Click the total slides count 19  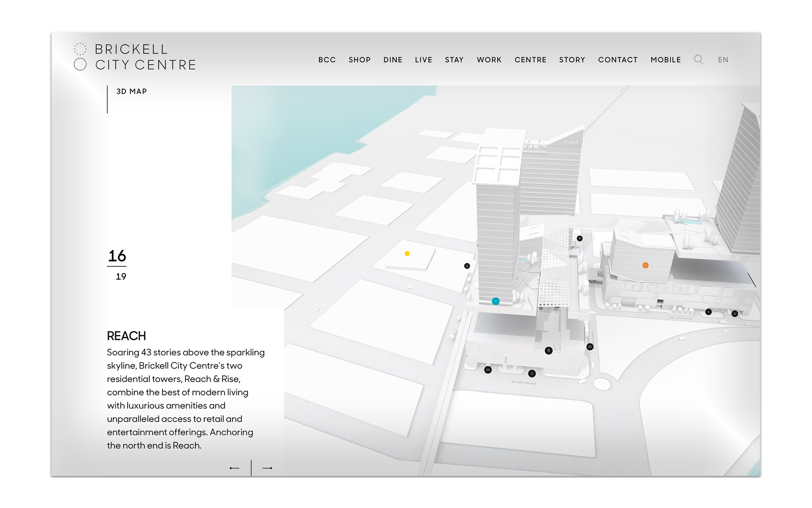(121, 276)
